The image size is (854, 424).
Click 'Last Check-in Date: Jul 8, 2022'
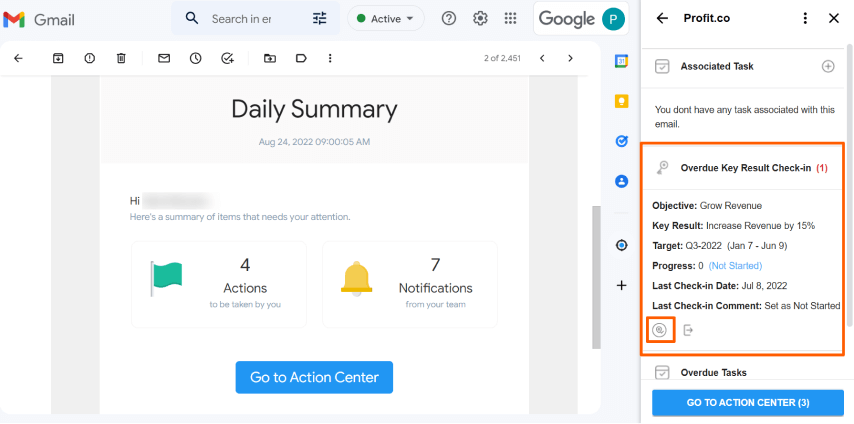719,286
